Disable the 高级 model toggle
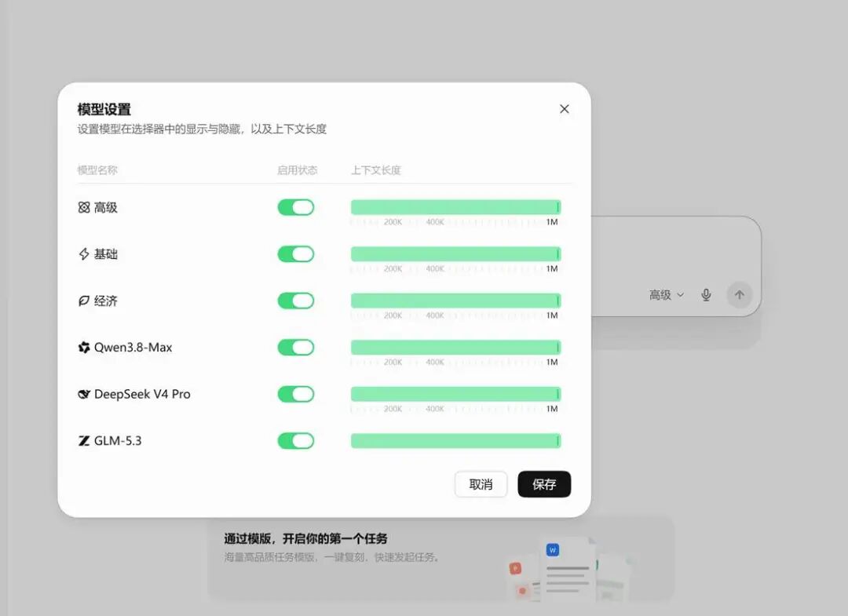 tap(296, 207)
